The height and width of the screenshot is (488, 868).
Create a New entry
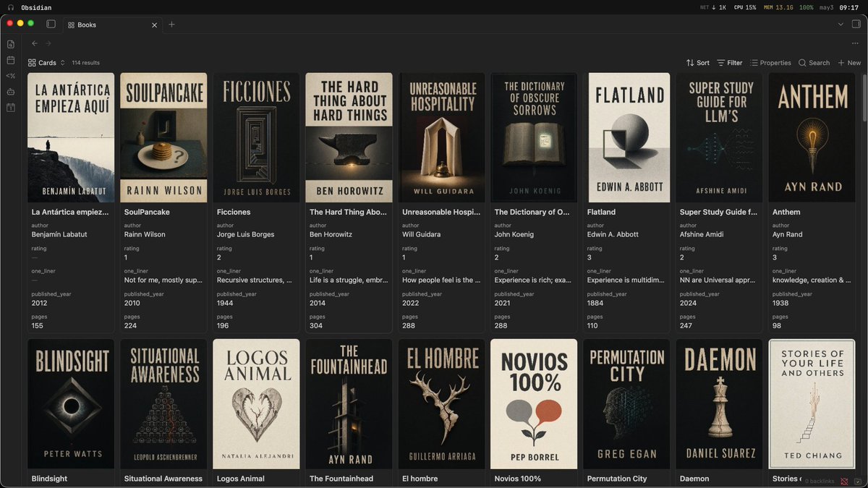click(849, 63)
